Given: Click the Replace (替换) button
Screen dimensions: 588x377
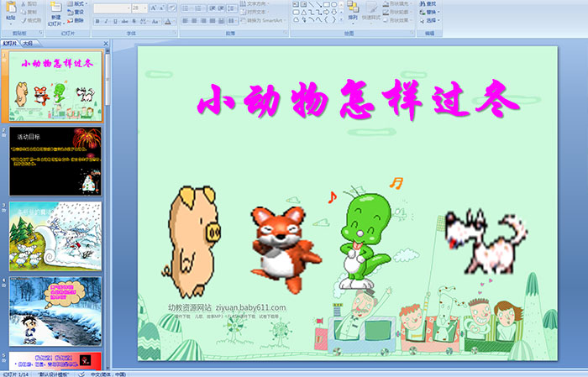Looking at the screenshot, I should (432, 12).
